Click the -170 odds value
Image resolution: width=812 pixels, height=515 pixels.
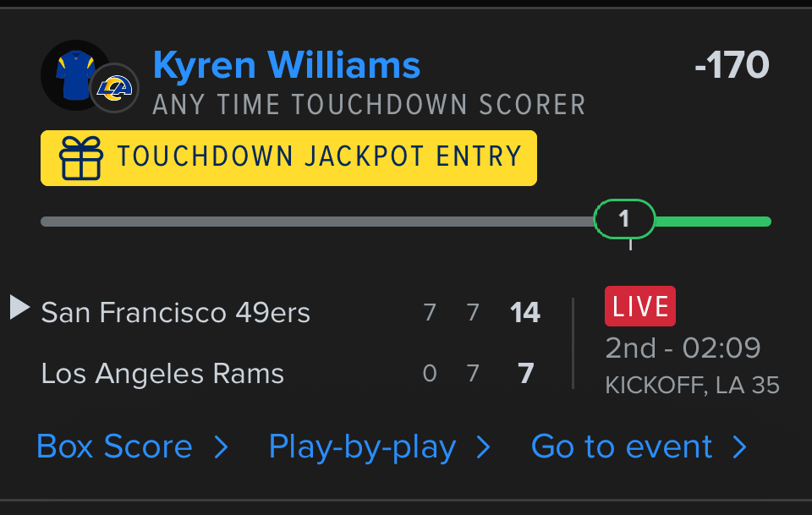click(732, 65)
